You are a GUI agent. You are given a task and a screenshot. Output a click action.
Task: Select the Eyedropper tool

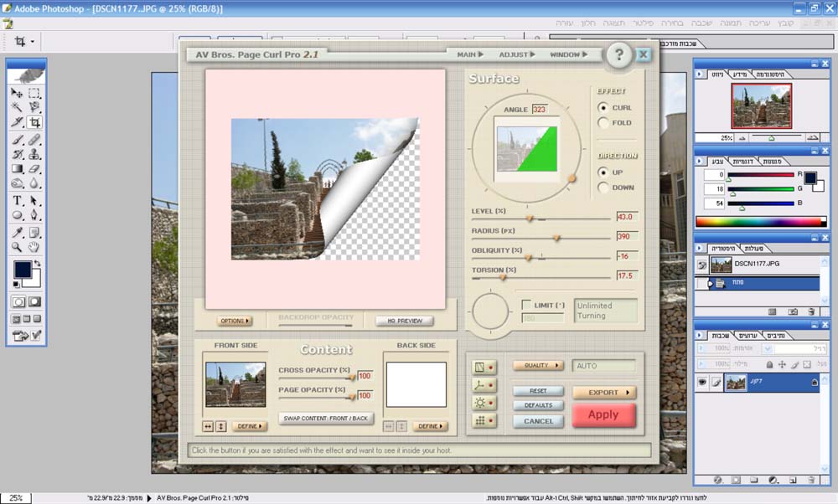[17, 232]
